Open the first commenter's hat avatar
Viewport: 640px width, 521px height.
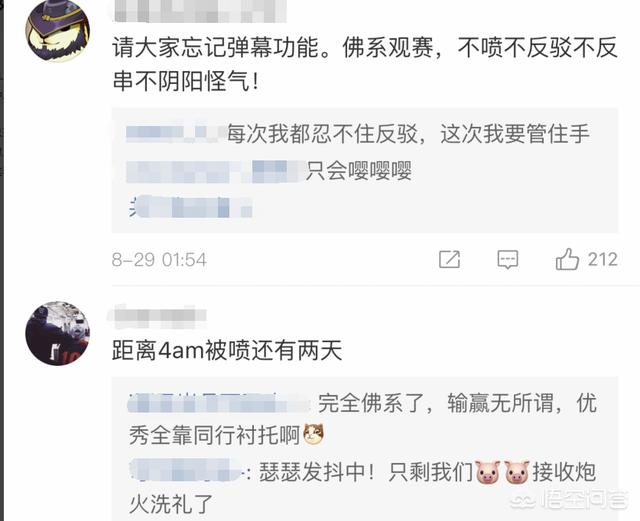point(58,31)
